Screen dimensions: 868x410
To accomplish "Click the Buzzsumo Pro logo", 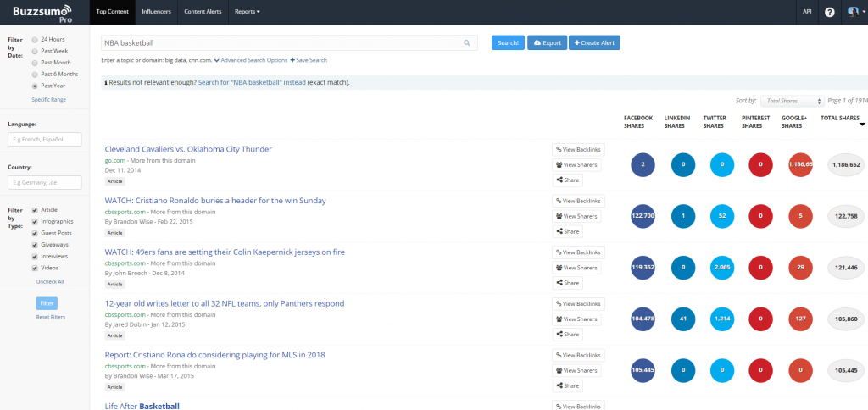I will pos(42,12).
